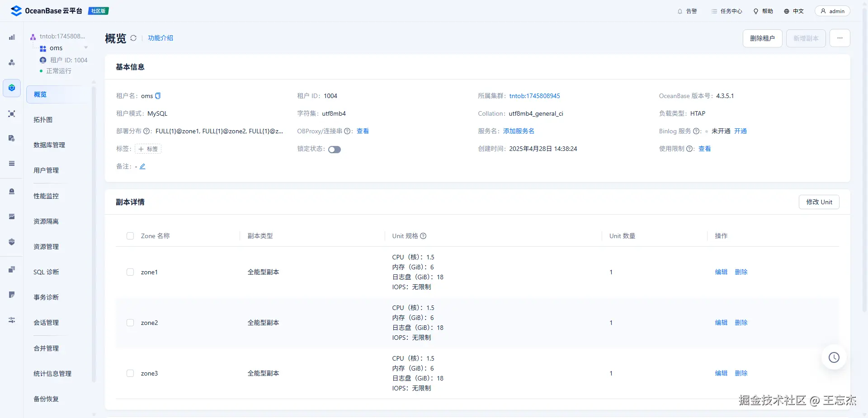Click the tenant menu vertical scrollbar

pos(94,235)
